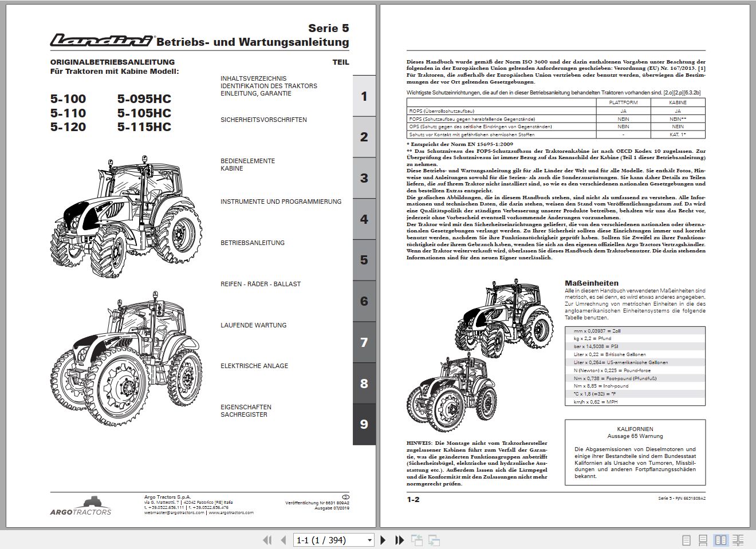Click section tab number 2
The height and width of the screenshot is (549, 756).
pos(364,137)
